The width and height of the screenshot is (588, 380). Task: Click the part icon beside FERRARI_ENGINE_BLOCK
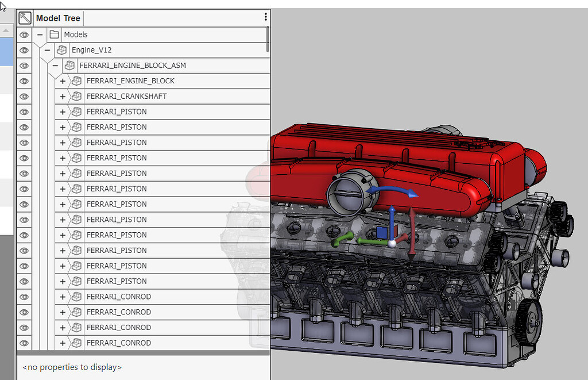pos(76,81)
